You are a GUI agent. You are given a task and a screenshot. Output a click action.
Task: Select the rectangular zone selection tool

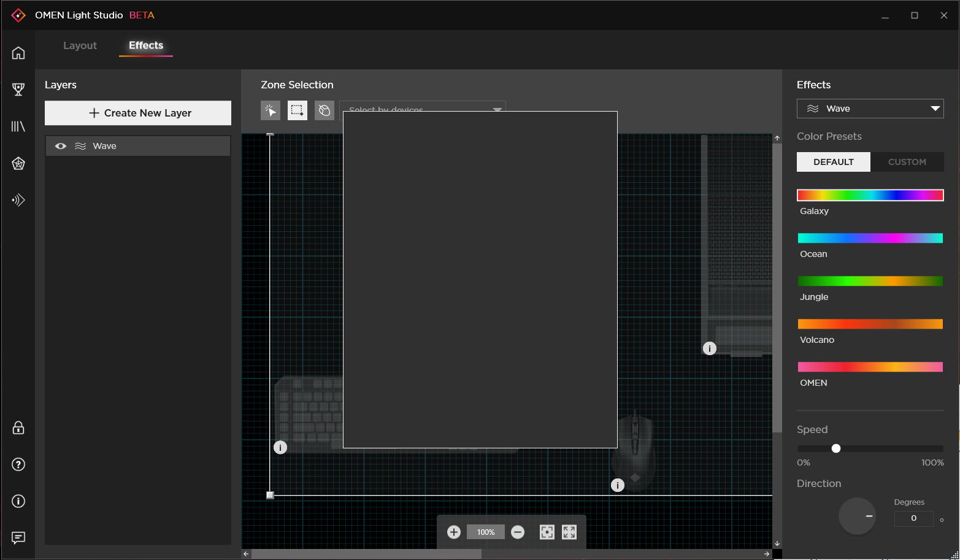297,110
